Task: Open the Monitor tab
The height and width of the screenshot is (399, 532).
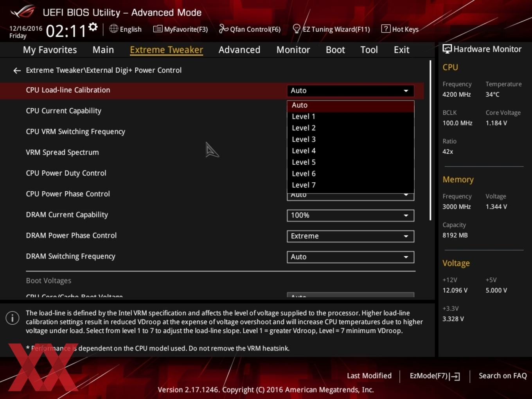Action: [x=293, y=50]
